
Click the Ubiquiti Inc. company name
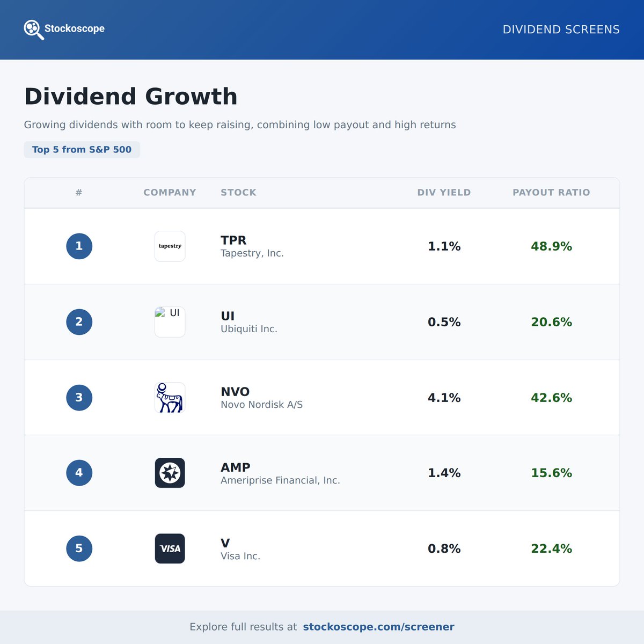(249, 329)
